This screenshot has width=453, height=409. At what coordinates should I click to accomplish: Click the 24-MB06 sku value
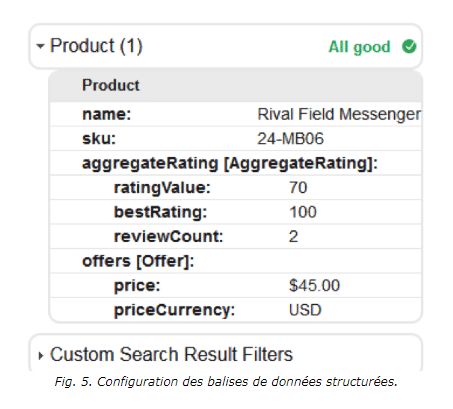[x=290, y=139]
